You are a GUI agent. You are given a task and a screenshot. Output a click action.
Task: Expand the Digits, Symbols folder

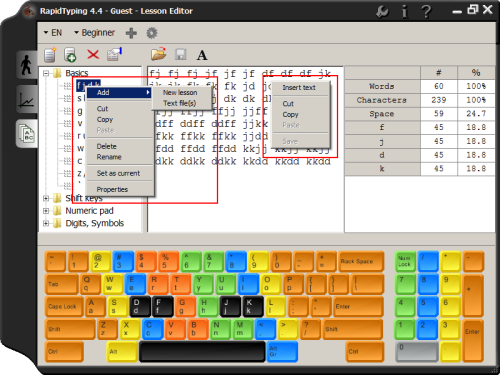tap(46, 223)
